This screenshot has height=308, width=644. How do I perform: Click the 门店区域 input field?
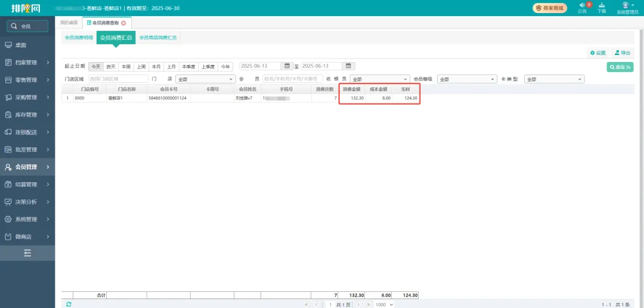point(118,79)
